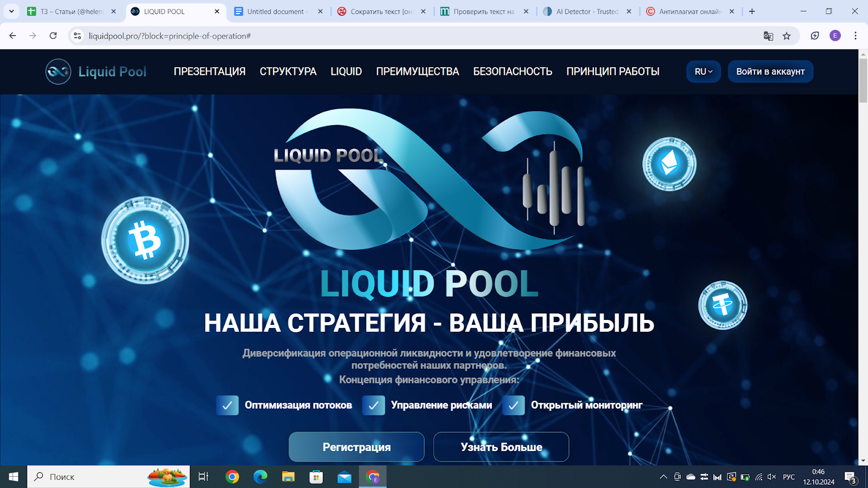Screen dimensions: 868x488
Task: Toggle the Оптимизация потоков checkmark
Action: pos(227,405)
